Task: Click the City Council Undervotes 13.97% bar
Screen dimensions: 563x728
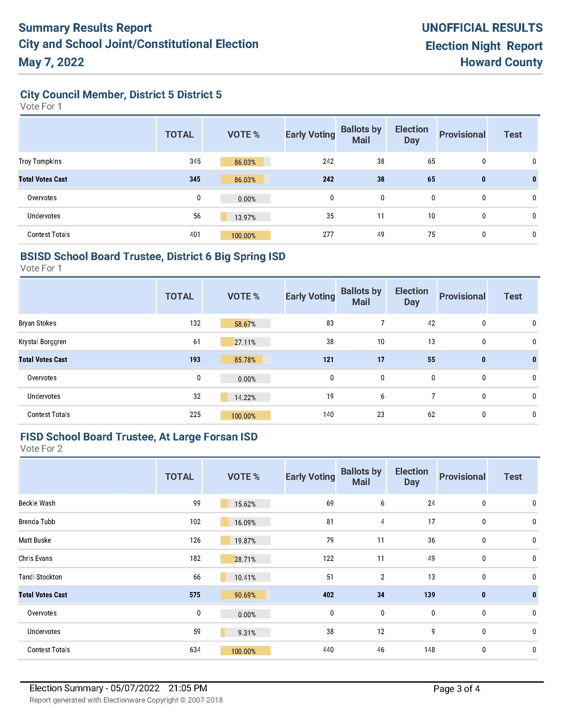Action: click(245, 217)
